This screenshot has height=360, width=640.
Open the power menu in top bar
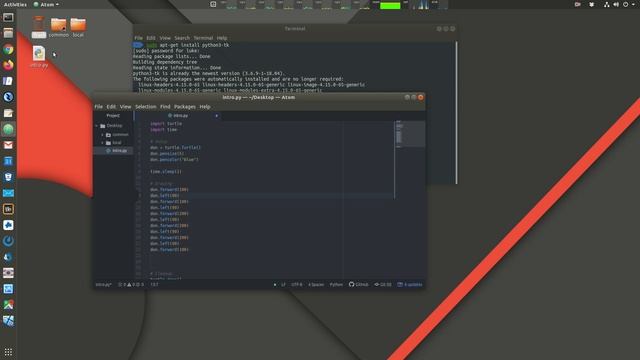(625, 4)
